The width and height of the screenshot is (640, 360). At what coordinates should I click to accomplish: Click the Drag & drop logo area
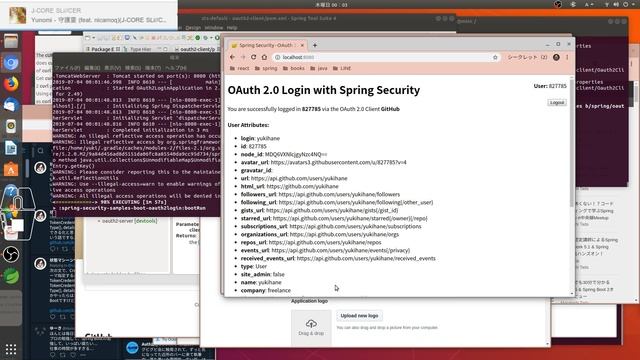[x=311, y=327]
